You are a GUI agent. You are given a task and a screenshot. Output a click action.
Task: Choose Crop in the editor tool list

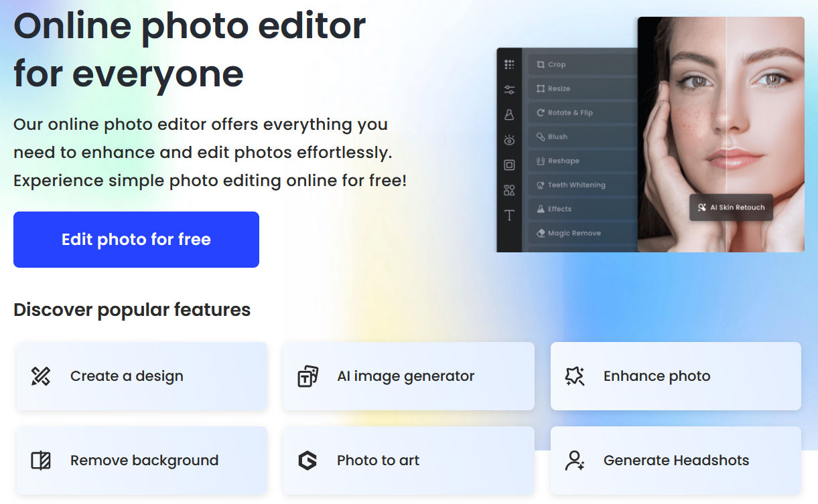point(582,64)
